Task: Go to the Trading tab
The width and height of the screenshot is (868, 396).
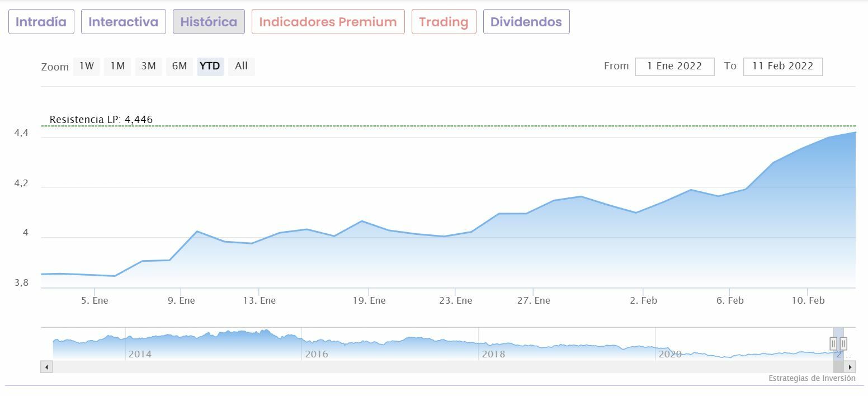Action: [444, 22]
